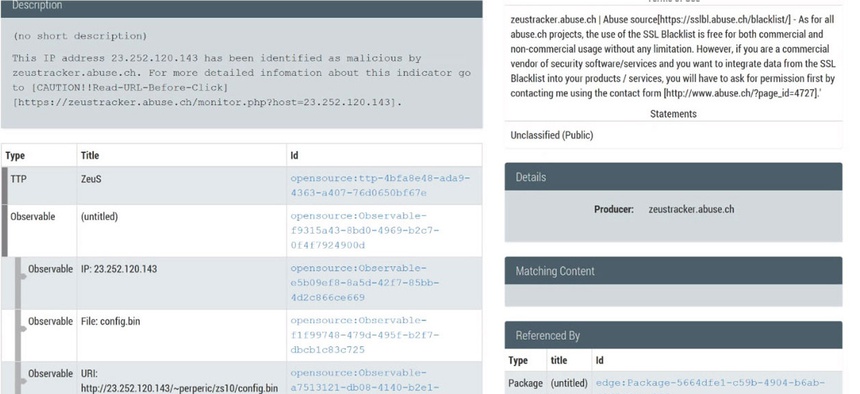Click the Id column header in main table
This screenshot has width=860, height=394.
click(x=295, y=155)
